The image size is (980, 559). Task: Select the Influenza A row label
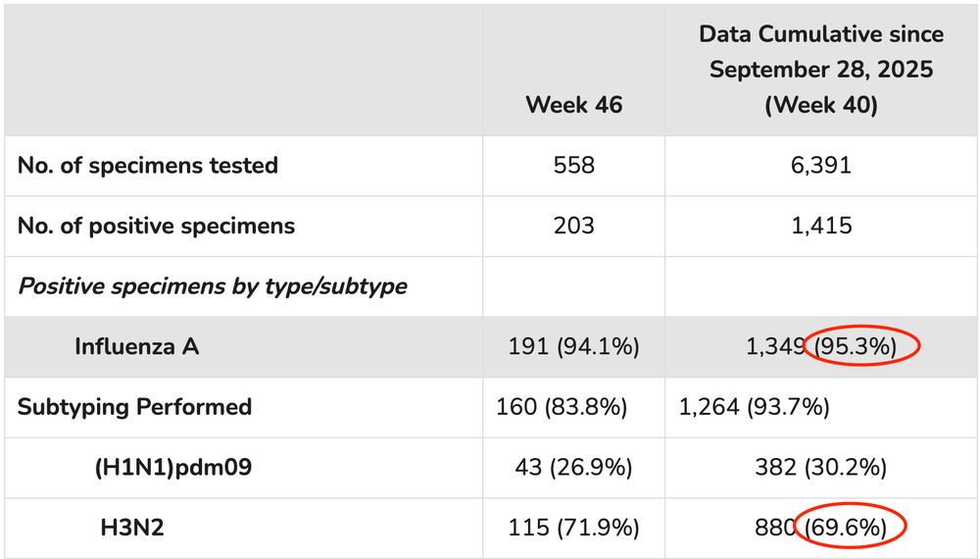(136, 346)
